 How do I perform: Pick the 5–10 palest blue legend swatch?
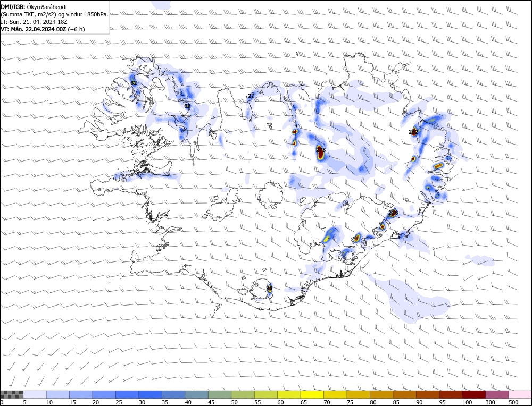(35, 394)
